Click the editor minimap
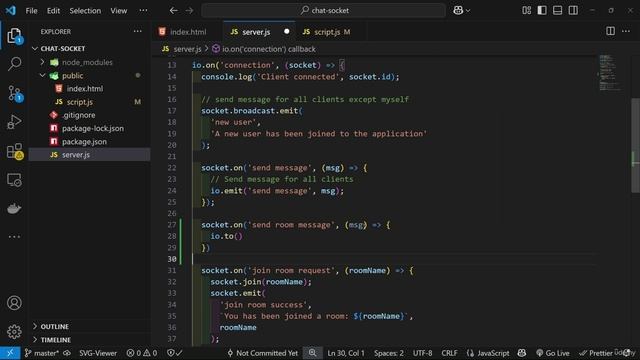 coord(610,73)
